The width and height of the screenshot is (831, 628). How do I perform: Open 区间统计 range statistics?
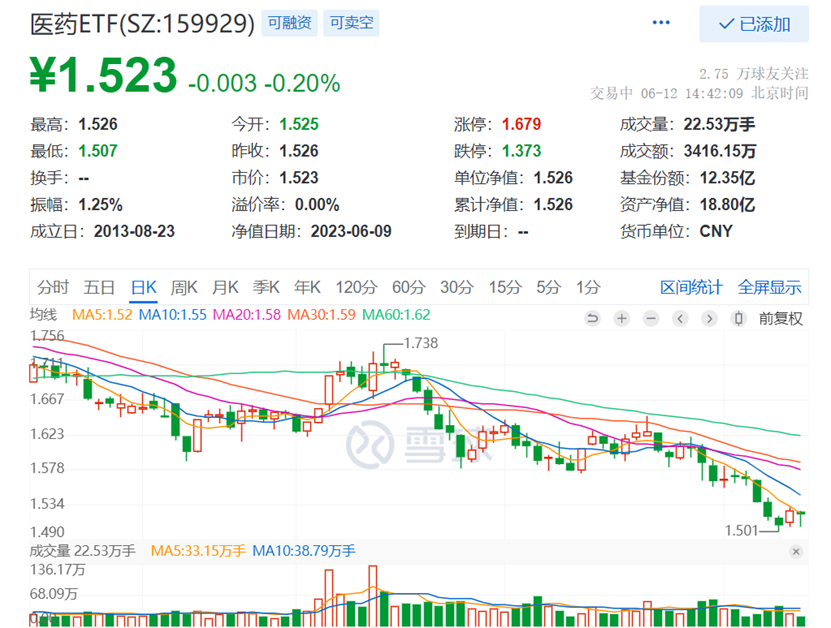[691, 287]
